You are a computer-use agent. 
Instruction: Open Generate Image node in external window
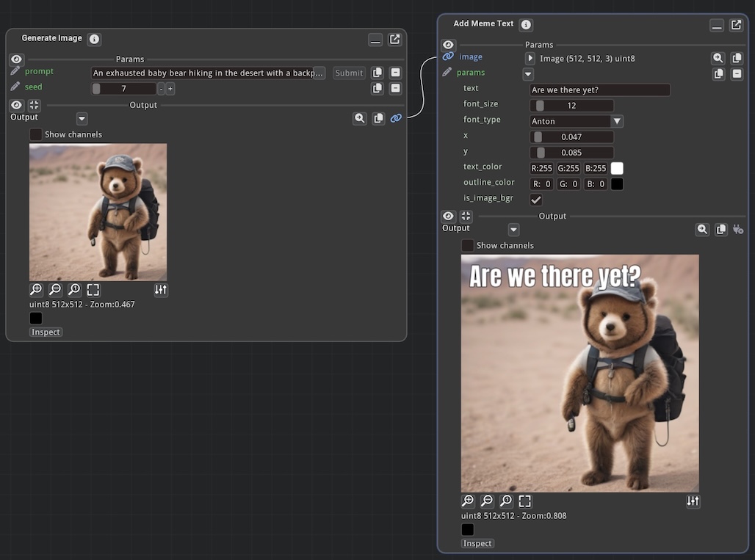point(395,40)
